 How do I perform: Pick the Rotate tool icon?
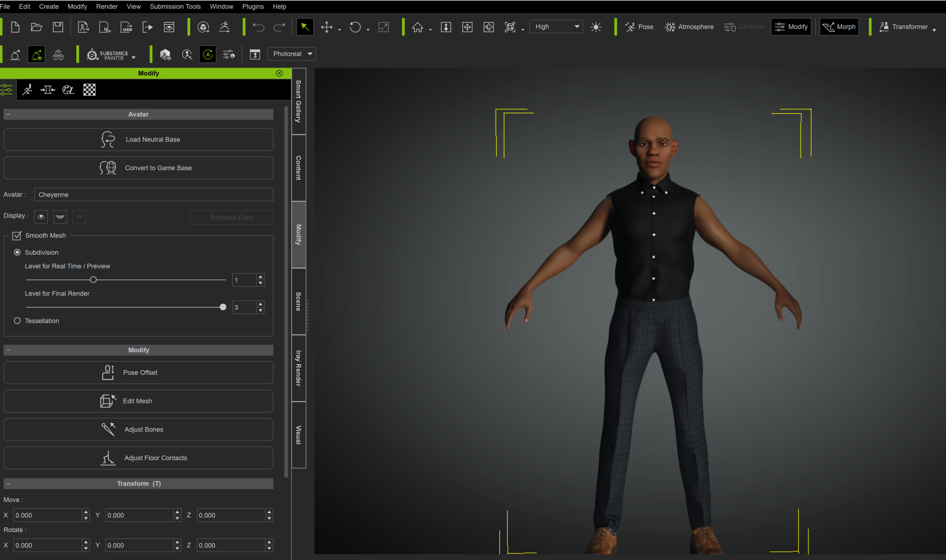[355, 27]
